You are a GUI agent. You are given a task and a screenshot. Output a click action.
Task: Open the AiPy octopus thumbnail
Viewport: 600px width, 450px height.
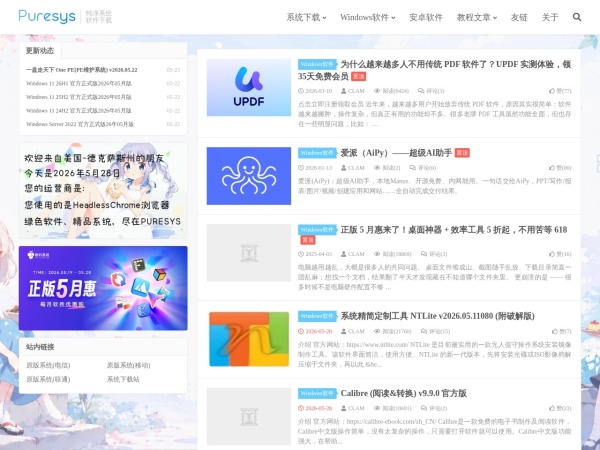tap(249, 176)
